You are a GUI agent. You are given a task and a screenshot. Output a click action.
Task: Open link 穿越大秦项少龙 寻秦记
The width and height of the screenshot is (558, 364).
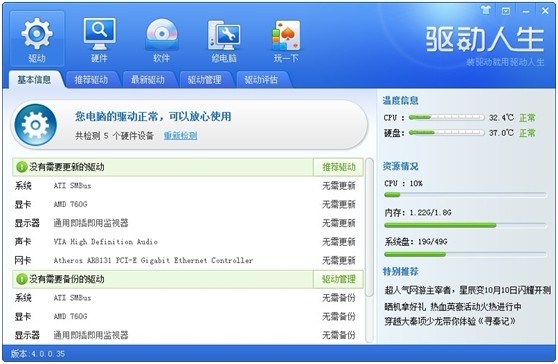(x=449, y=321)
